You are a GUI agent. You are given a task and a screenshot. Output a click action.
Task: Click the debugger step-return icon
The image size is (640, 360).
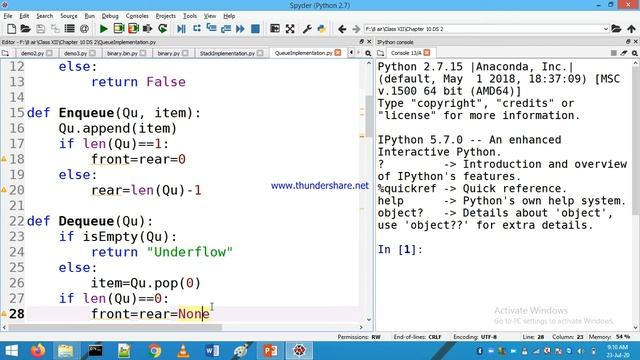click(226, 29)
